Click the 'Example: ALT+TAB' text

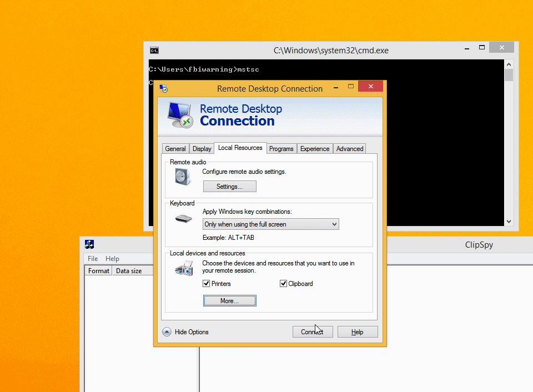(x=228, y=238)
